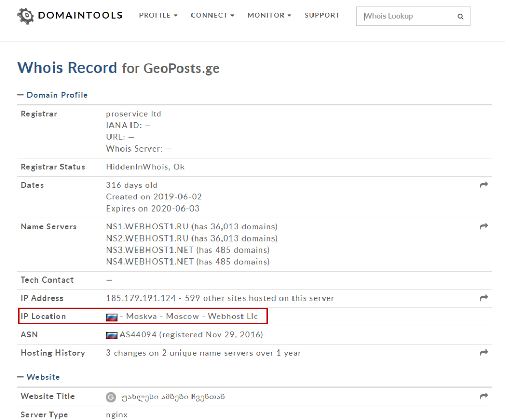Image resolution: width=505 pixels, height=420 pixels.
Task: Click the IP Location row label
Action: pyautogui.click(x=43, y=316)
